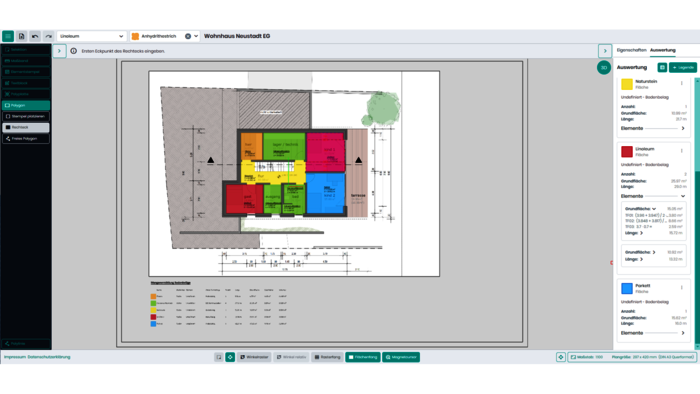700x394 pixels.
Task: Click the table export icon beside Legende
Action: pos(662,67)
